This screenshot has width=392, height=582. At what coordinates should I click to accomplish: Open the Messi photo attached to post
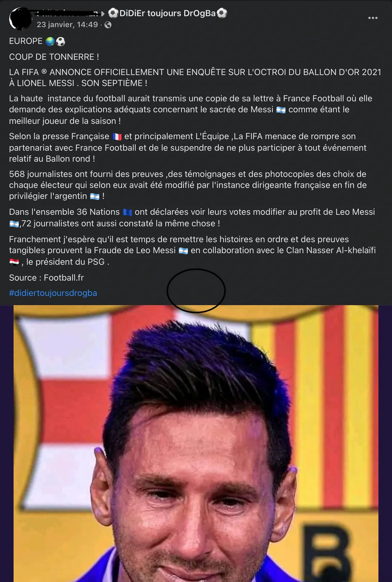(x=196, y=443)
